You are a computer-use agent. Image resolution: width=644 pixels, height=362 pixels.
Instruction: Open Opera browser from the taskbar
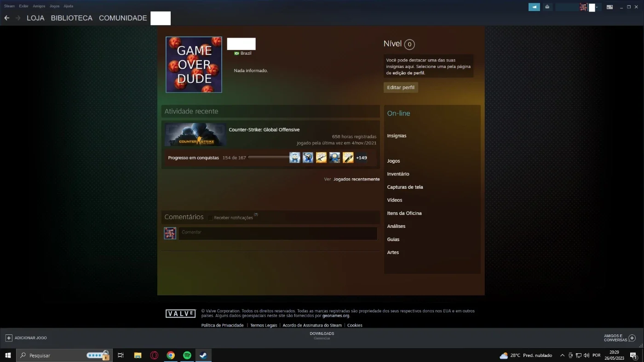pos(154,355)
